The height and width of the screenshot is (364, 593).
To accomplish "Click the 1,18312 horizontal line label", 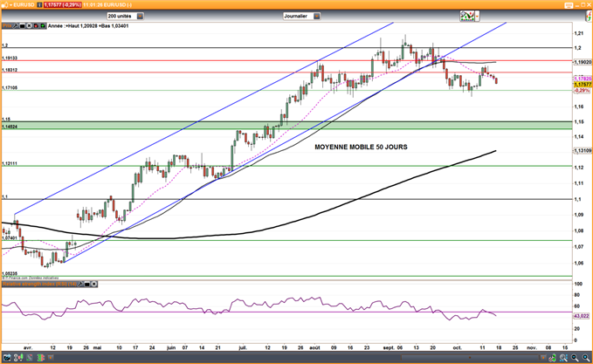I will (10, 70).
